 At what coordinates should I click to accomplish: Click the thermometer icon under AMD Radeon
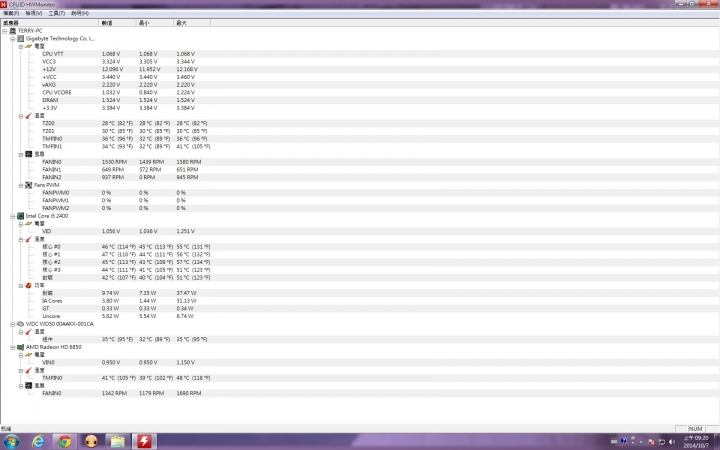click(28, 370)
